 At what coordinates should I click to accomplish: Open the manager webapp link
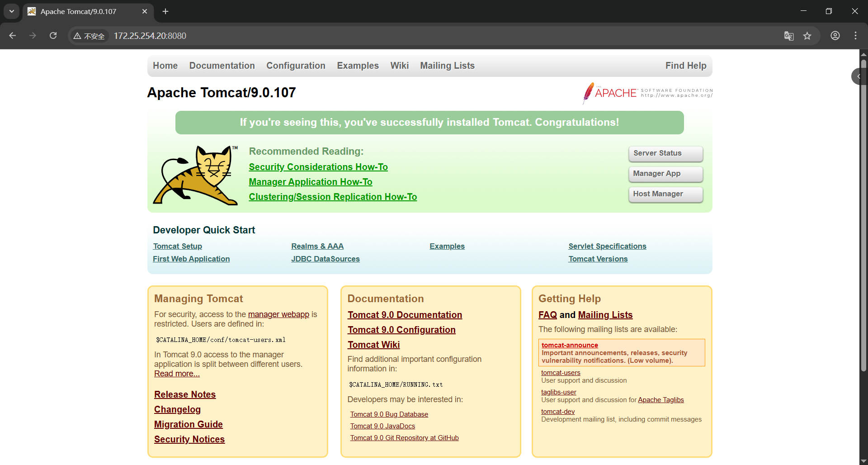pyautogui.click(x=278, y=314)
